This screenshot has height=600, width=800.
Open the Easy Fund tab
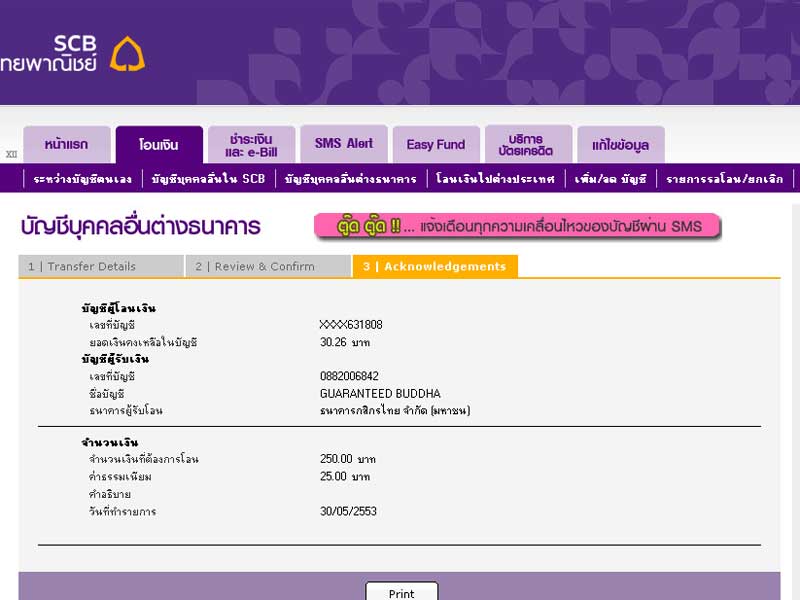click(435, 145)
